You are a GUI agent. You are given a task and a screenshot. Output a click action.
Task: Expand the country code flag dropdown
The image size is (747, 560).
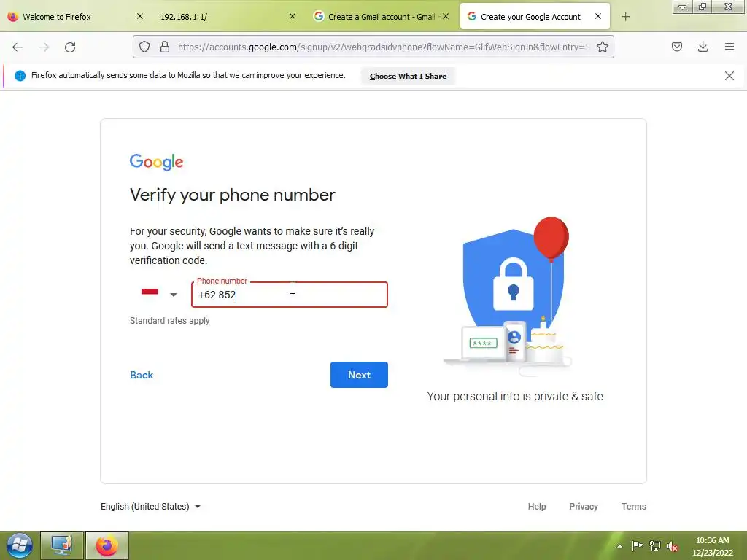(x=160, y=295)
